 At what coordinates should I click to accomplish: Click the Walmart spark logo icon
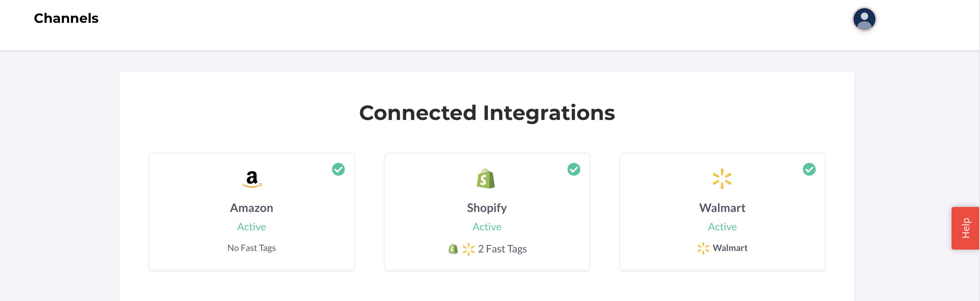[722, 179]
